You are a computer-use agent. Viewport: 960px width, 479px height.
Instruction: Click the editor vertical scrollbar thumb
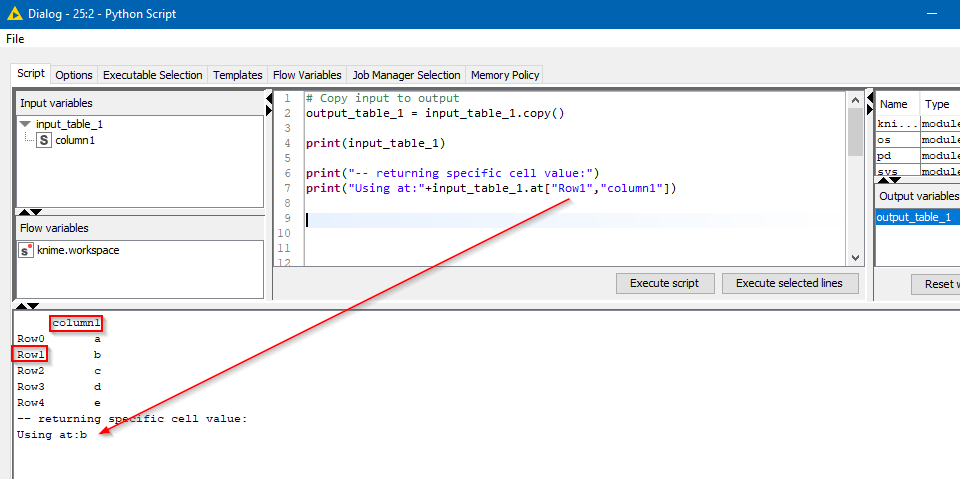(855, 130)
